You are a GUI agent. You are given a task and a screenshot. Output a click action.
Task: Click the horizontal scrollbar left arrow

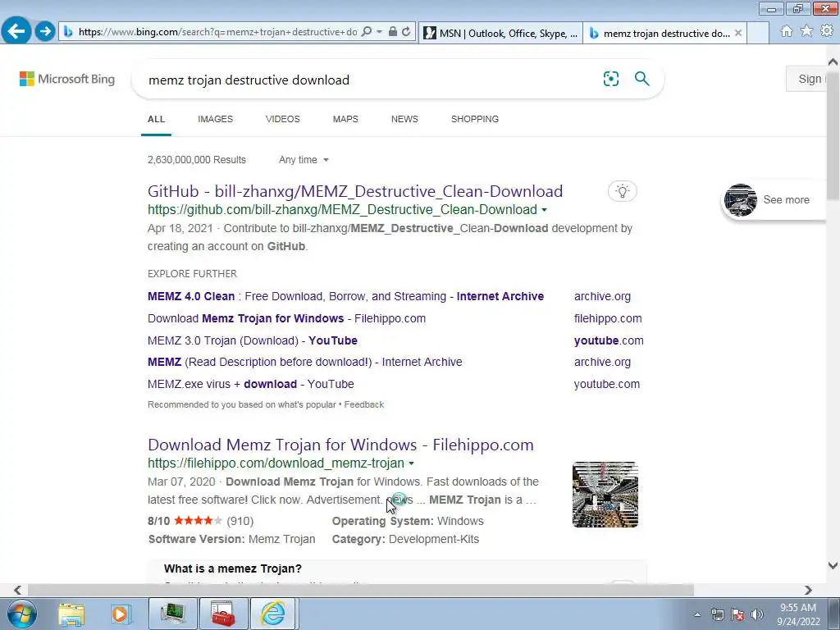17,590
